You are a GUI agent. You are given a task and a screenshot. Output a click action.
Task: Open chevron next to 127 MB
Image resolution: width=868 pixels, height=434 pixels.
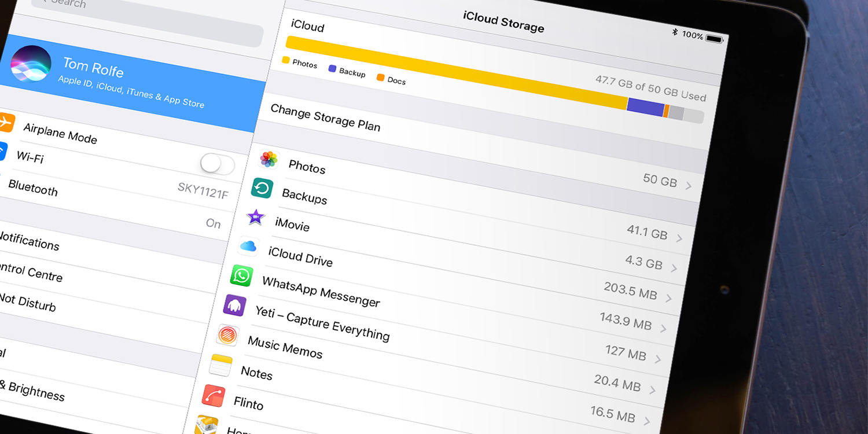(658, 359)
